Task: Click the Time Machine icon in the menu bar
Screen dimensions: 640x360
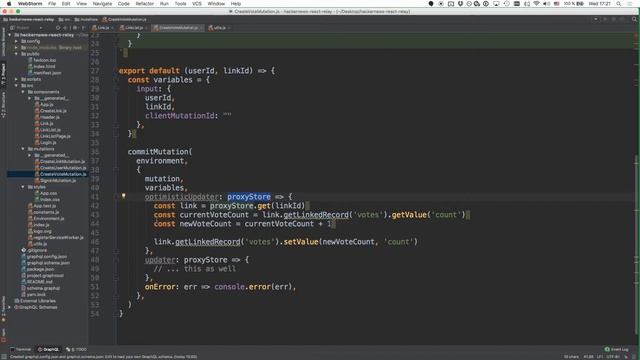Action: tap(506, 4)
